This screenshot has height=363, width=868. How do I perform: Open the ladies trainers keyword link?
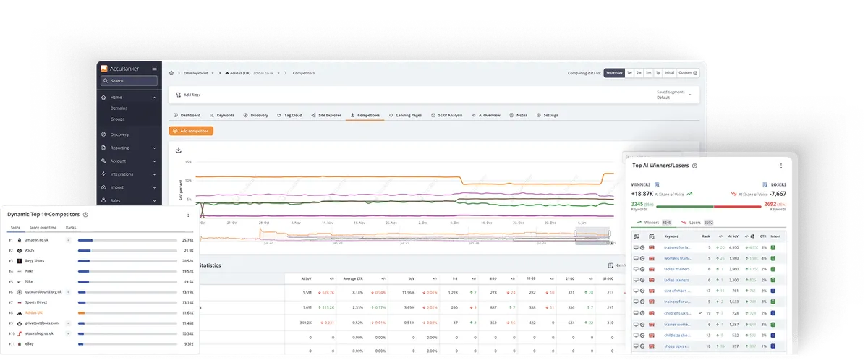[x=676, y=280]
